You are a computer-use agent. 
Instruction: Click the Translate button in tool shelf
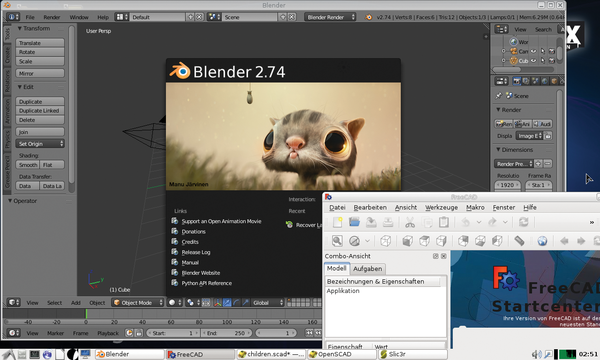(40, 43)
